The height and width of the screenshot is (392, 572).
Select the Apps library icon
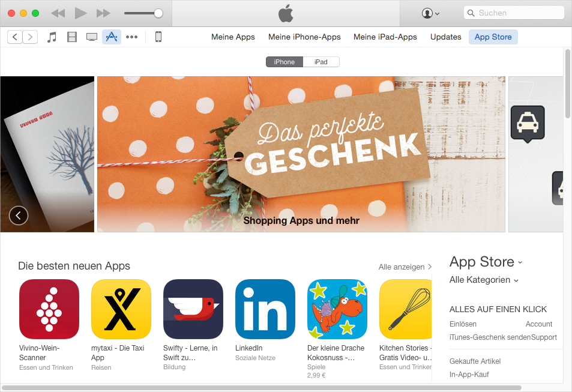111,37
